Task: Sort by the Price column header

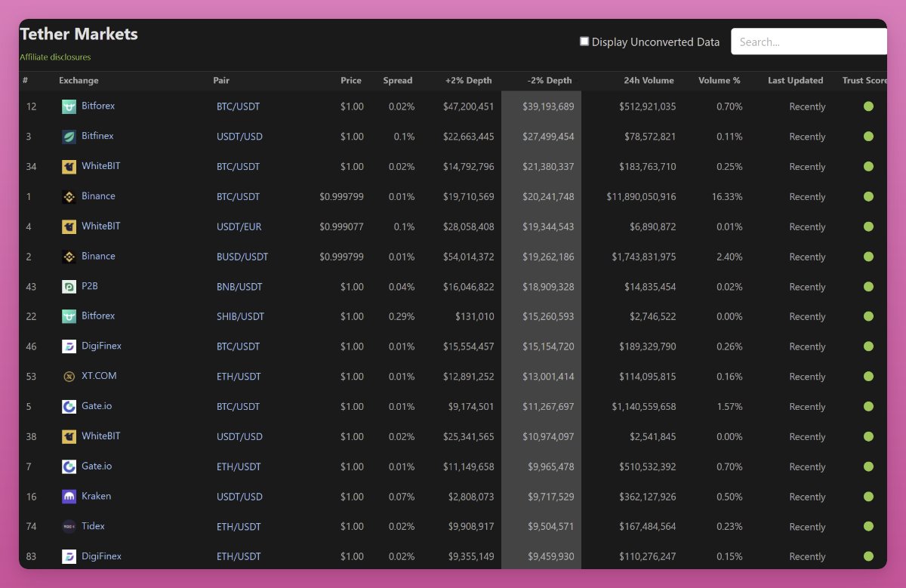Action: coord(351,81)
